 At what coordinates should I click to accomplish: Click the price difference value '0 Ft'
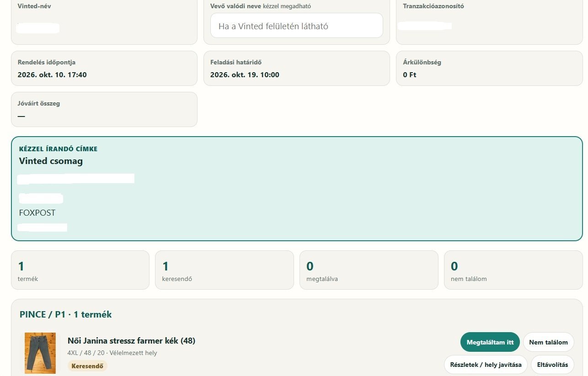(410, 75)
